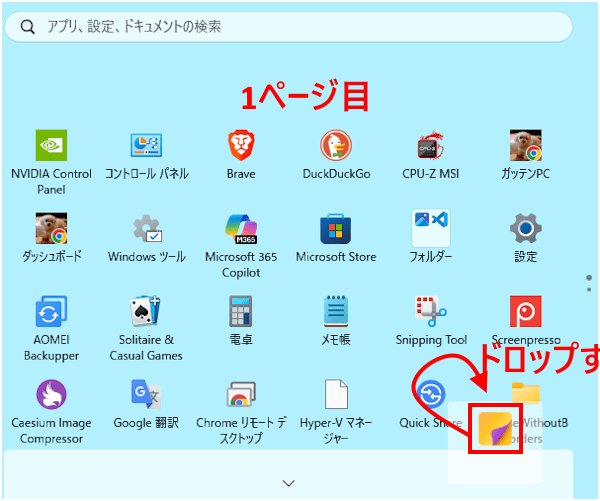Open Caesium Image Compressor
600x501 pixels.
51,394
